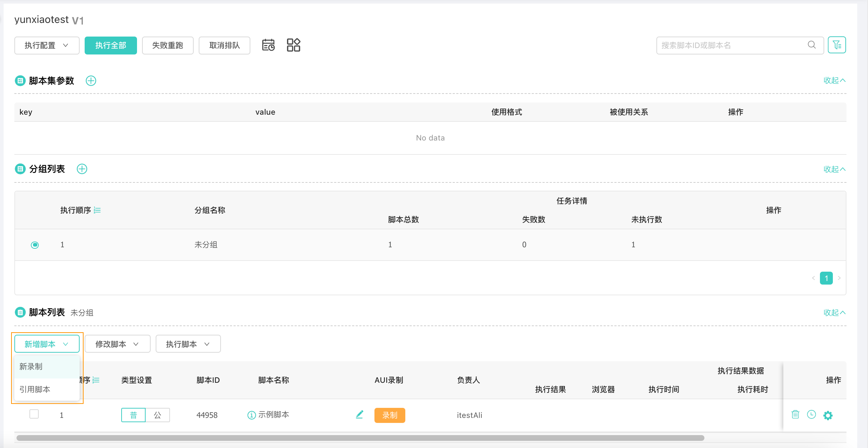Open the scheduled execution calendar icon
Screen dimensions: 868x448
click(x=268, y=45)
